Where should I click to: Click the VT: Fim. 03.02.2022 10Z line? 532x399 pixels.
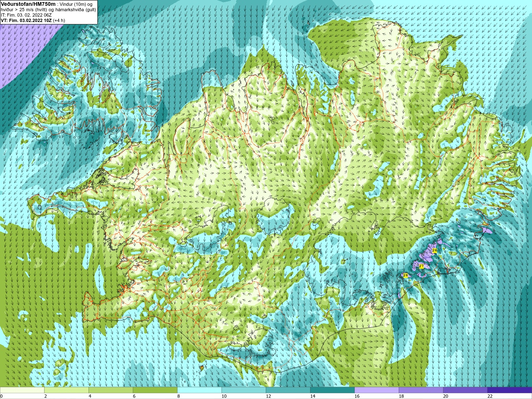point(32,20)
